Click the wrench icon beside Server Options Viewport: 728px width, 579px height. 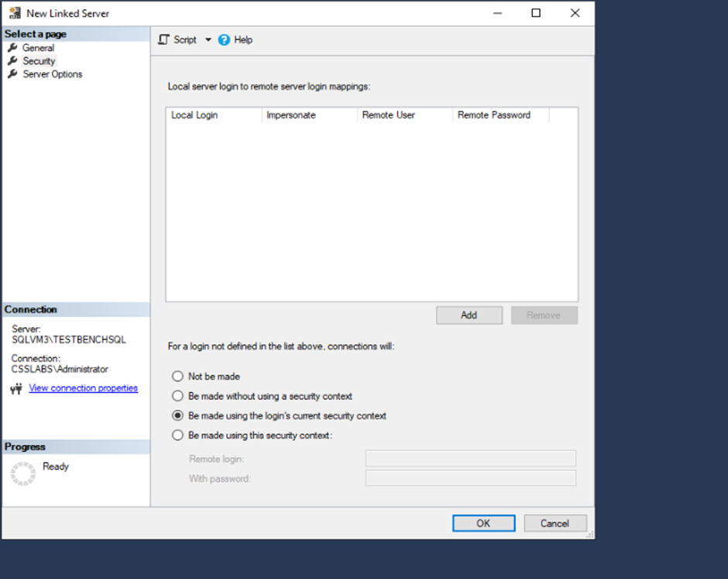pos(12,74)
